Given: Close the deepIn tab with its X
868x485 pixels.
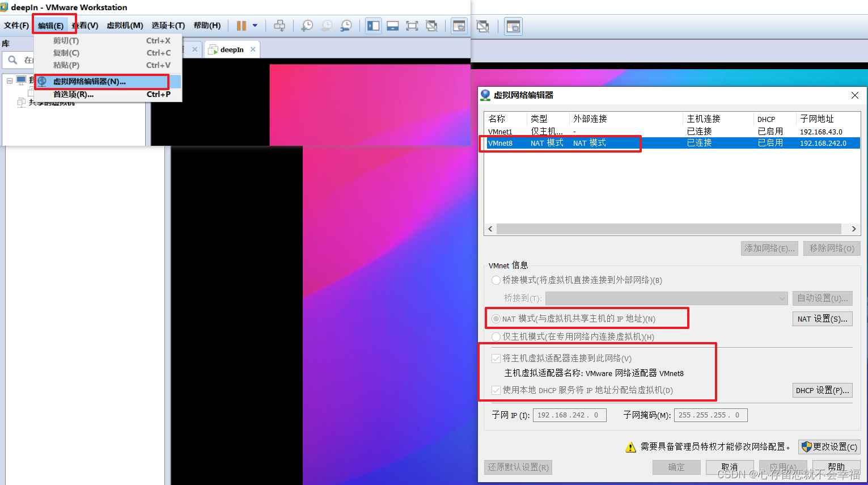Looking at the screenshot, I should coord(253,49).
